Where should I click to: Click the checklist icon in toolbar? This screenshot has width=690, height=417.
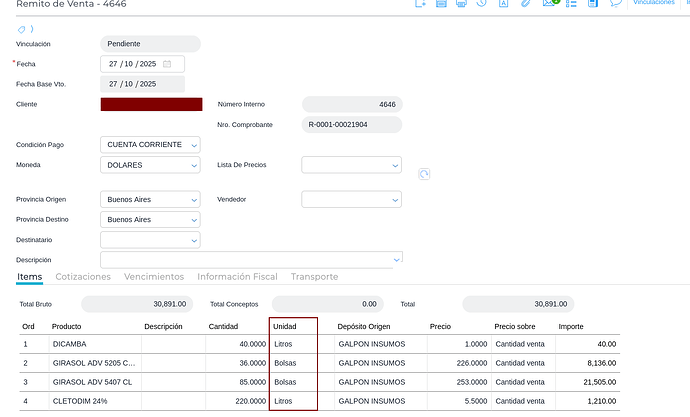tap(570, 4)
